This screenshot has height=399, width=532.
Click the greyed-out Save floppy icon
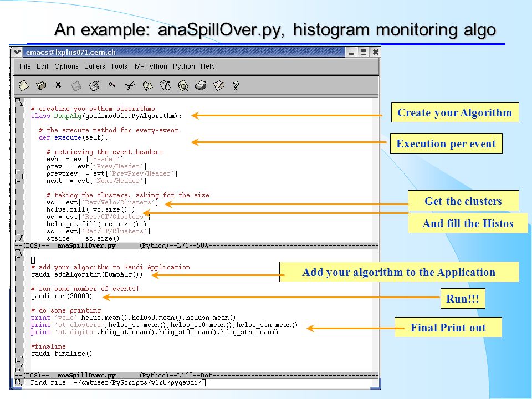(76, 86)
